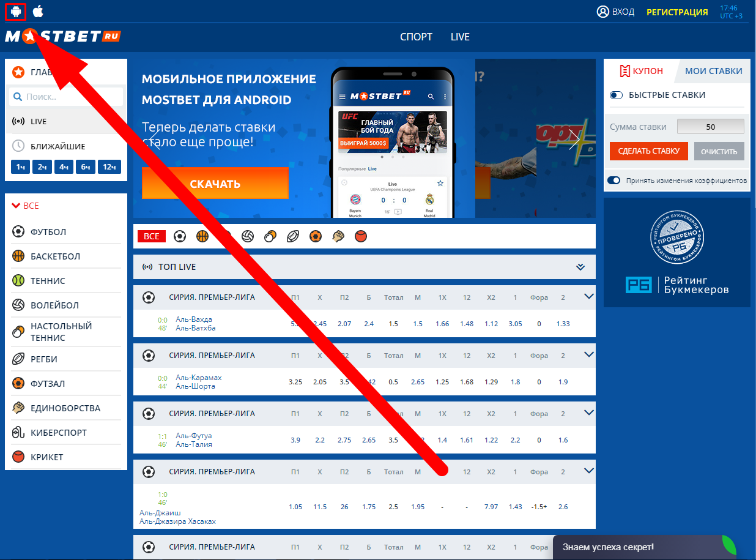Click the Поиск search field
Viewport: 756px width, 560px height.
point(66,97)
